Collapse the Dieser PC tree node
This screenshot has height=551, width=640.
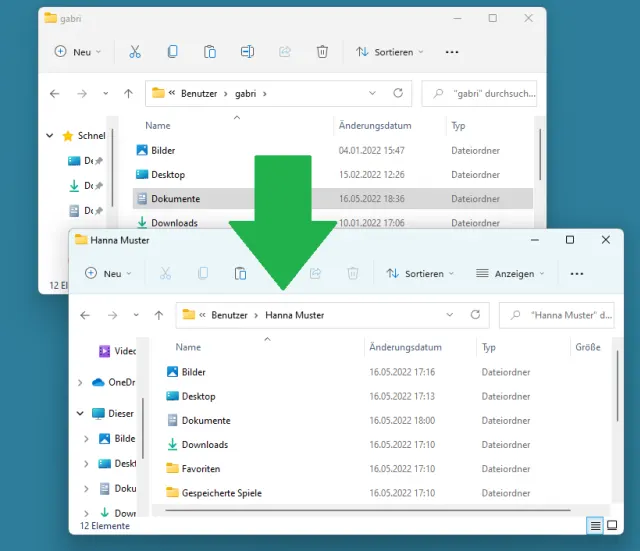tap(80, 413)
